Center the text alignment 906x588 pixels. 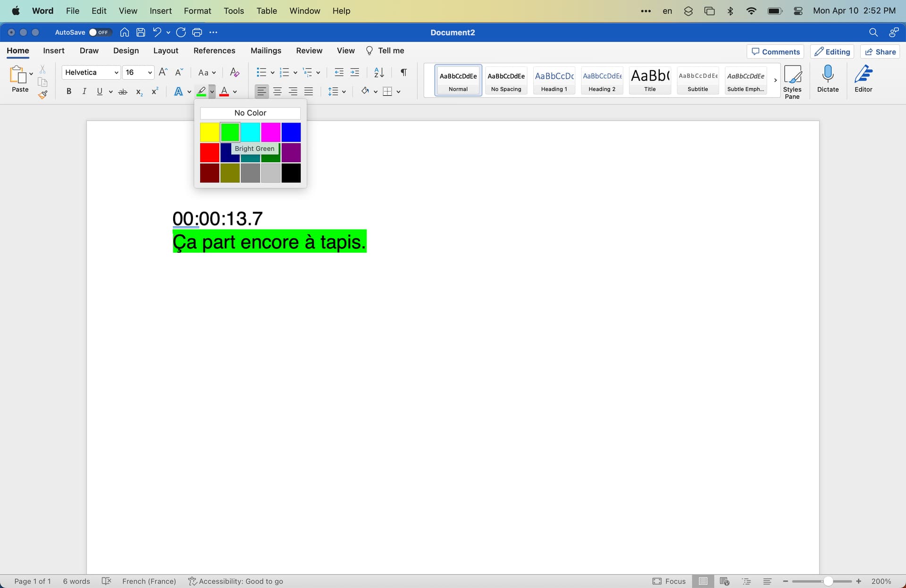(277, 91)
